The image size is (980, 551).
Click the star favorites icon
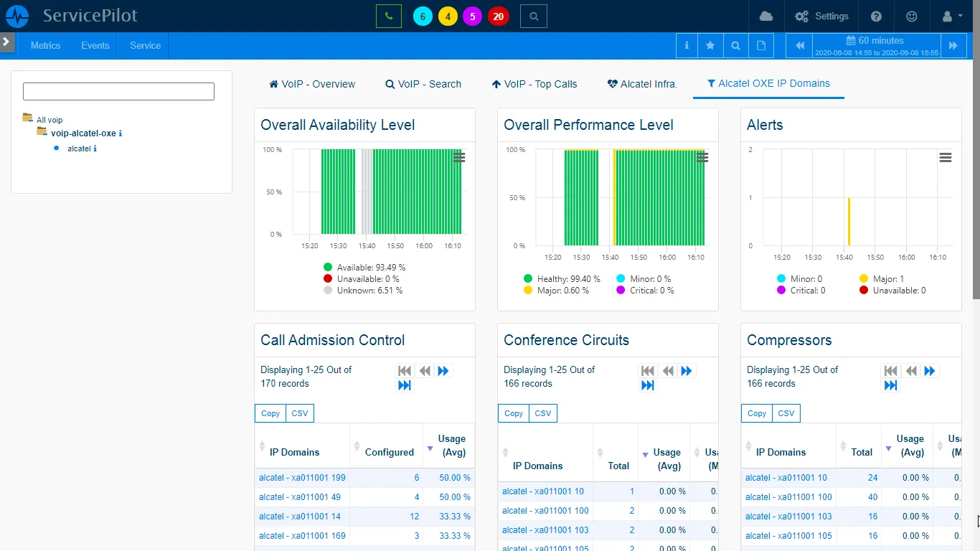pyautogui.click(x=710, y=45)
